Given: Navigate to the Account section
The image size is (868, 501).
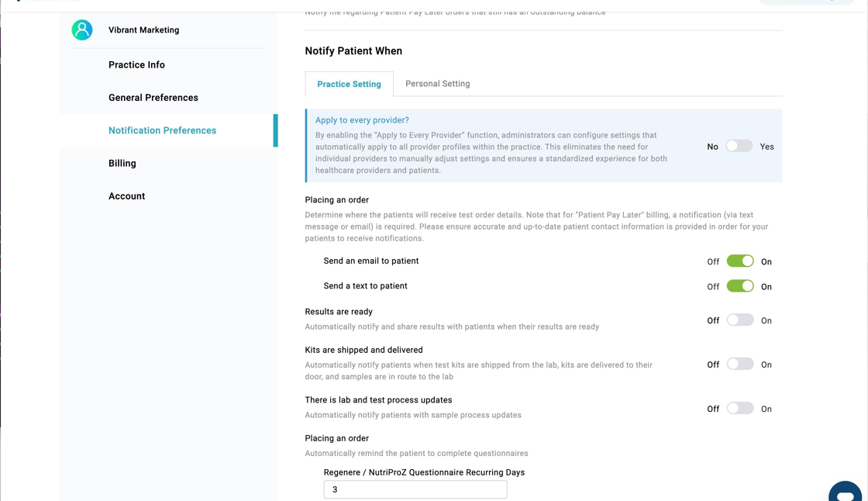Looking at the screenshot, I should click(127, 196).
